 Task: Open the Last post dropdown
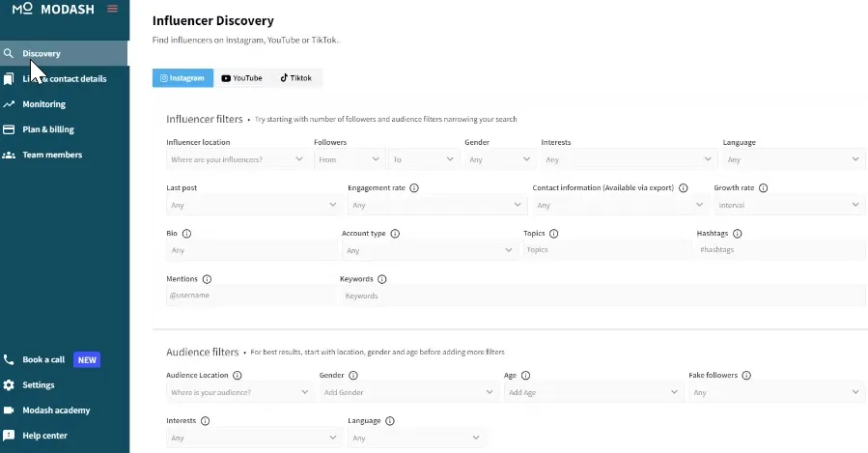pyautogui.click(x=254, y=205)
